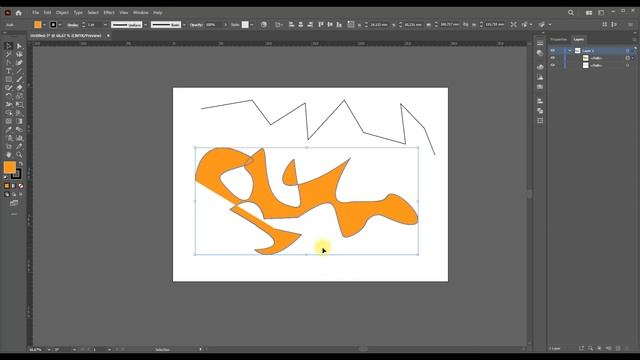
Task: Open fill color dropdown in control bar
Action: tap(44, 25)
